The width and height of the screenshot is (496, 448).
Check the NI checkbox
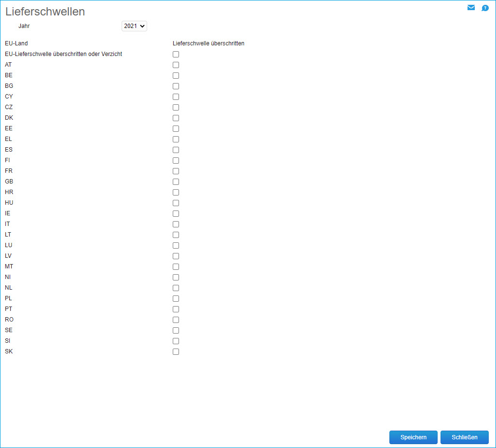coord(176,278)
